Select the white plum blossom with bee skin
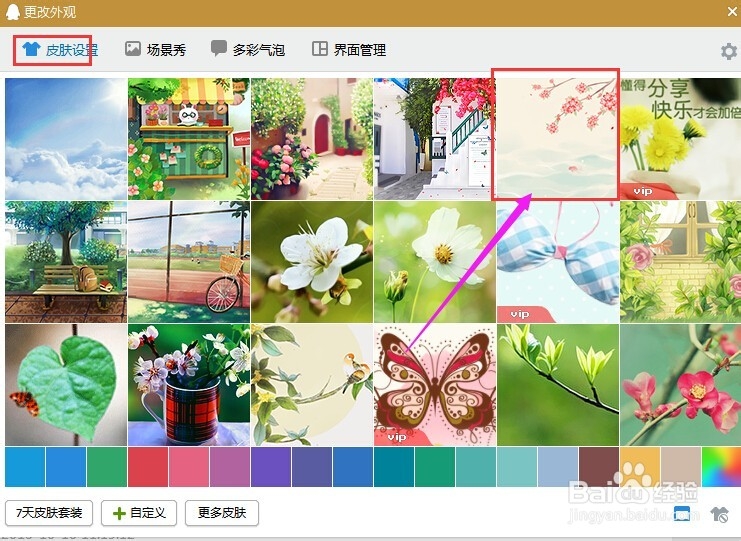The image size is (741, 541). coord(312,262)
